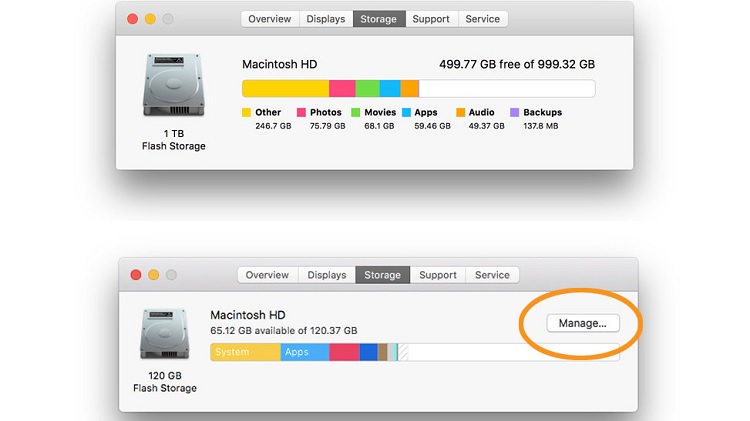The width and height of the screenshot is (750, 421).
Task: Click the orange Audio segment of upper storage bar
Action: 409,89
